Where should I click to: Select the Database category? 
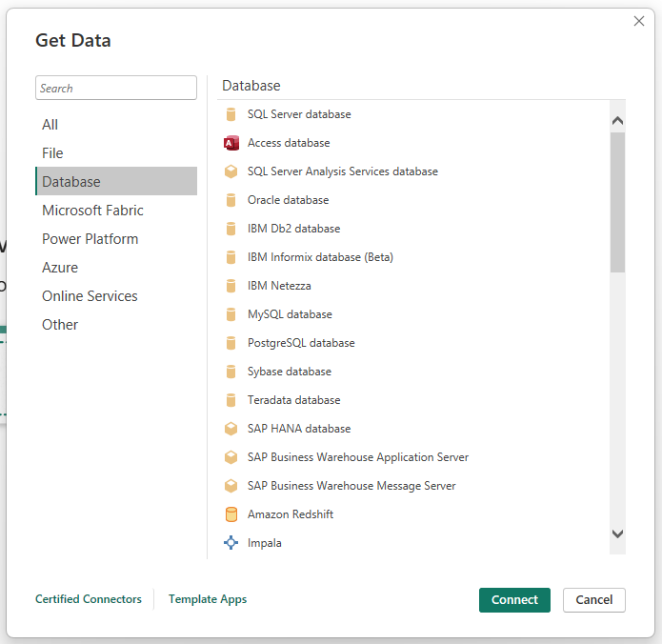pyautogui.click(x=116, y=182)
